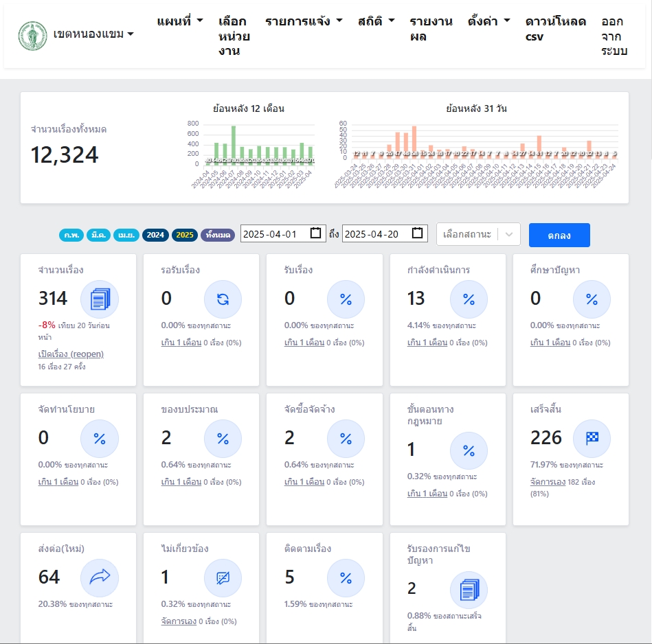Click the เปิดเรื่อง (reopen) link
The height and width of the screenshot is (644, 652).
click(x=71, y=354)
